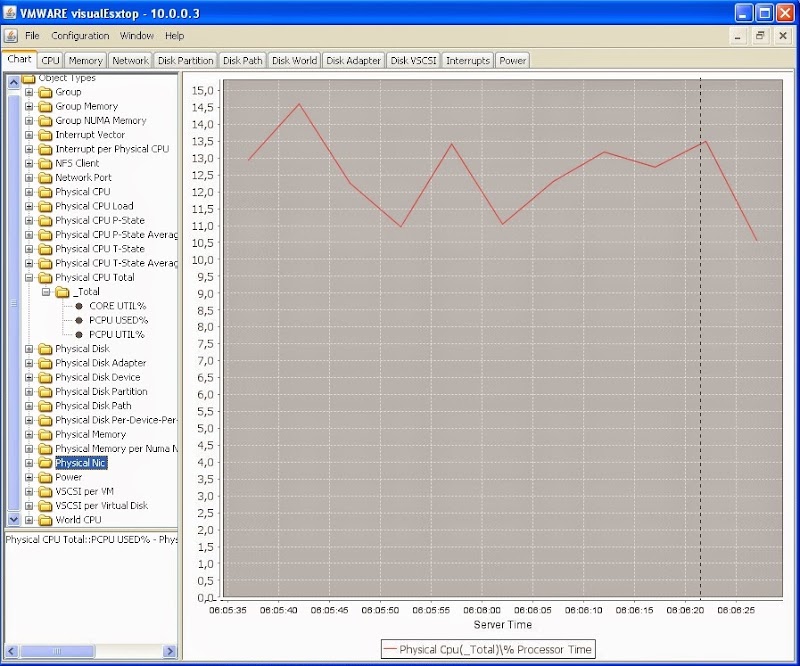The image size is (800, 666).
Task: Click the Power folder icon
Action: tap(45, 478)
